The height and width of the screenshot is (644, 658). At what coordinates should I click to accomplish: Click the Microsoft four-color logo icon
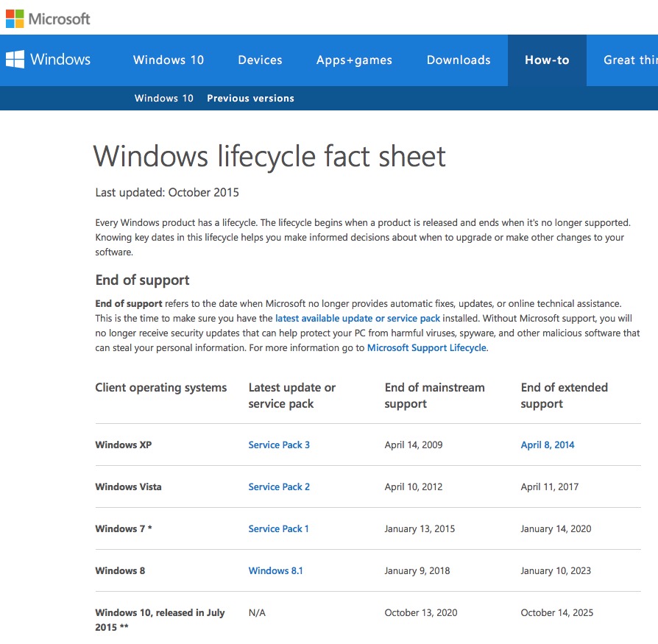point(15,18)
